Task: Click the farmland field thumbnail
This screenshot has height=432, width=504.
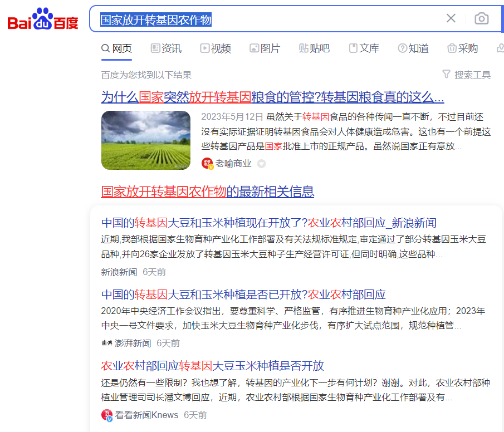Action: click(146, 140)
